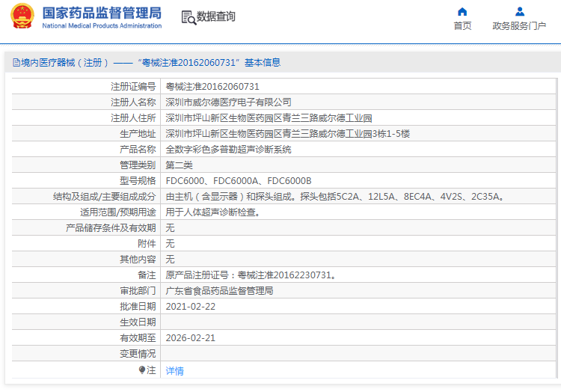Click 无 in the 附件 row
Screen dimensions: 561x392
(x=170, y=244)
